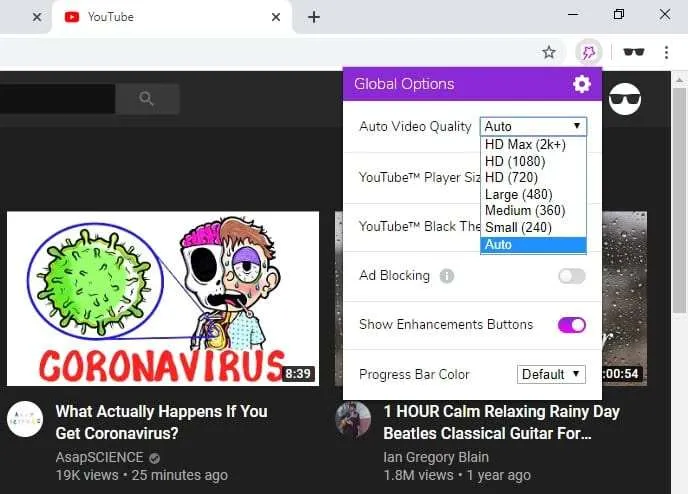Screen dimensions: 688x494
Task: Click the Enhancer extension icon in toolbar
Action: tap(588, 53)
